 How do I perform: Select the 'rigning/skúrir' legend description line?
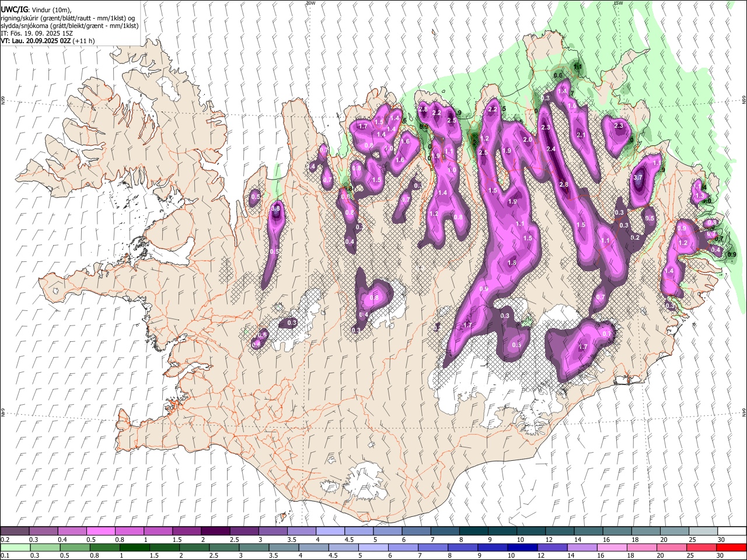tap(68, 18)
